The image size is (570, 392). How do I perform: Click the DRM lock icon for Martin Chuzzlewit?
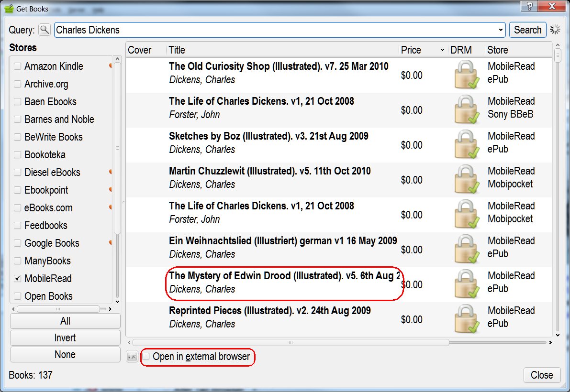[467, 179]
